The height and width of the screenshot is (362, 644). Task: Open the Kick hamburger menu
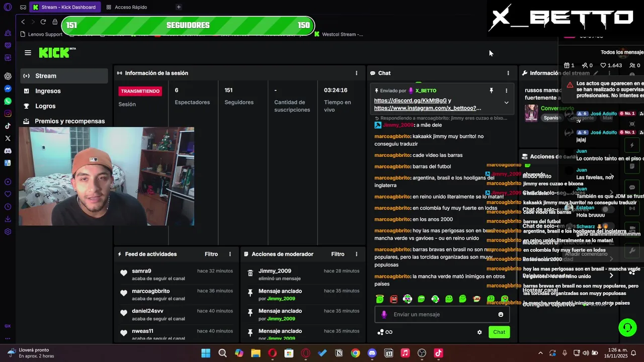pyautogui.click(x=28, y=53)
